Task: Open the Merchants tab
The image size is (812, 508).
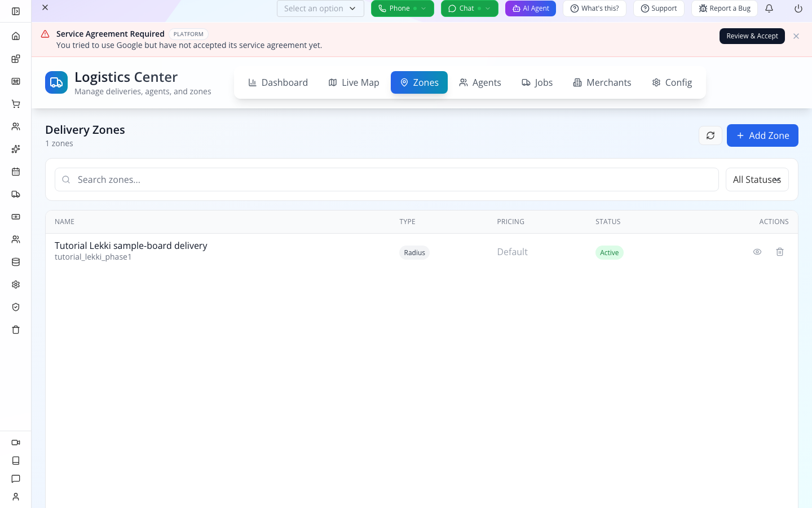Action: 602,82
